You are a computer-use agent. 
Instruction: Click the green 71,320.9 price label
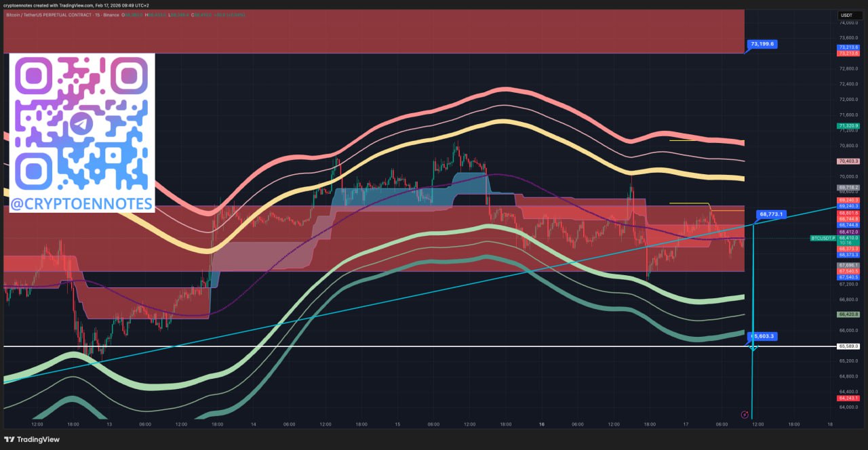point(848,126)
